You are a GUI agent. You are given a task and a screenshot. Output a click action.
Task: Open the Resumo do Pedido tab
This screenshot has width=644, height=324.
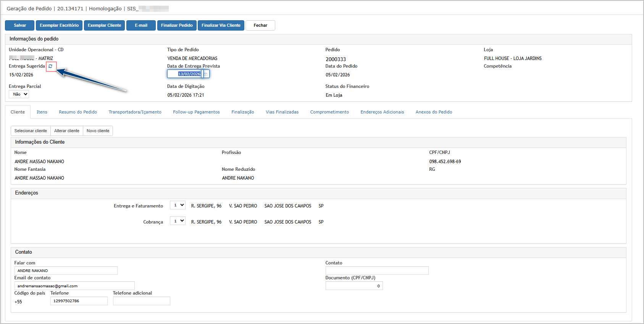78,112
